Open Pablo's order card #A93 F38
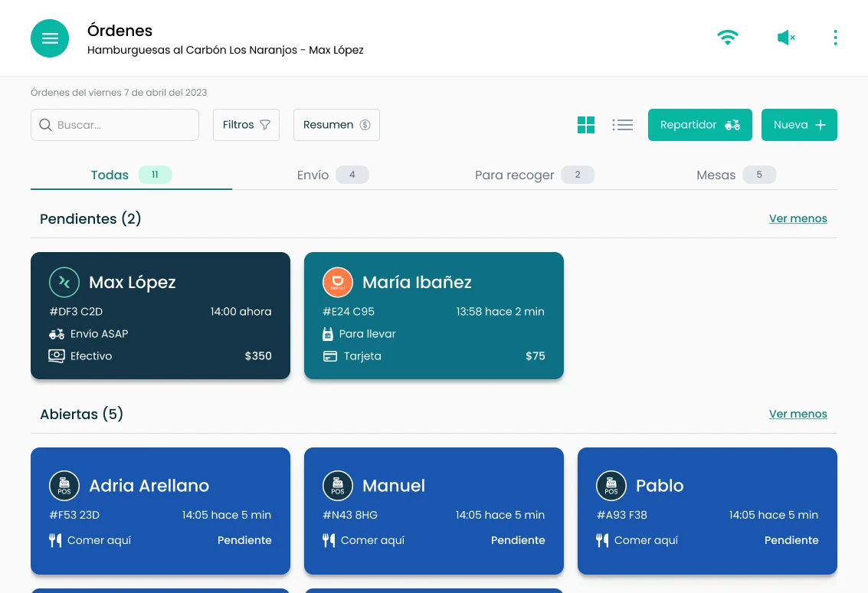 click(x=707, y=511)
